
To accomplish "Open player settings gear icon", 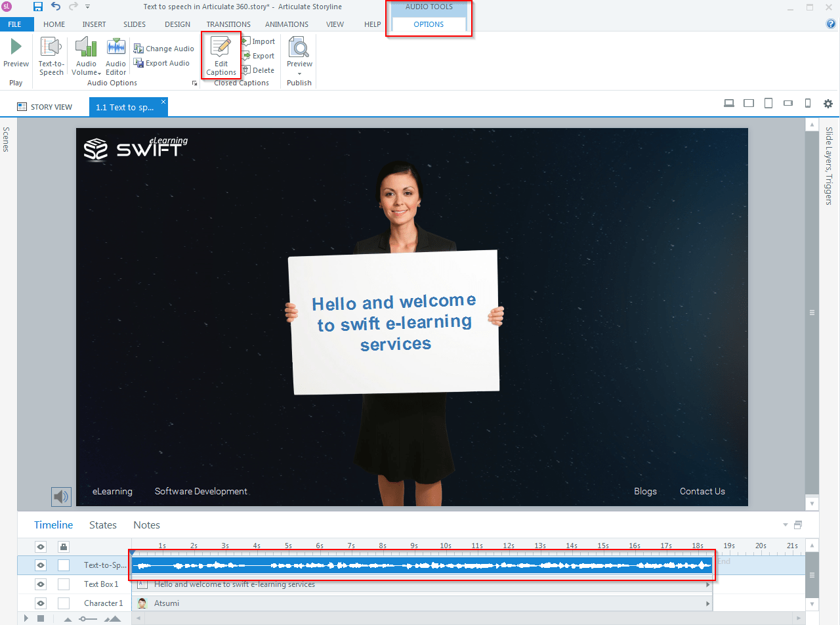I will (x=828, y=104).
